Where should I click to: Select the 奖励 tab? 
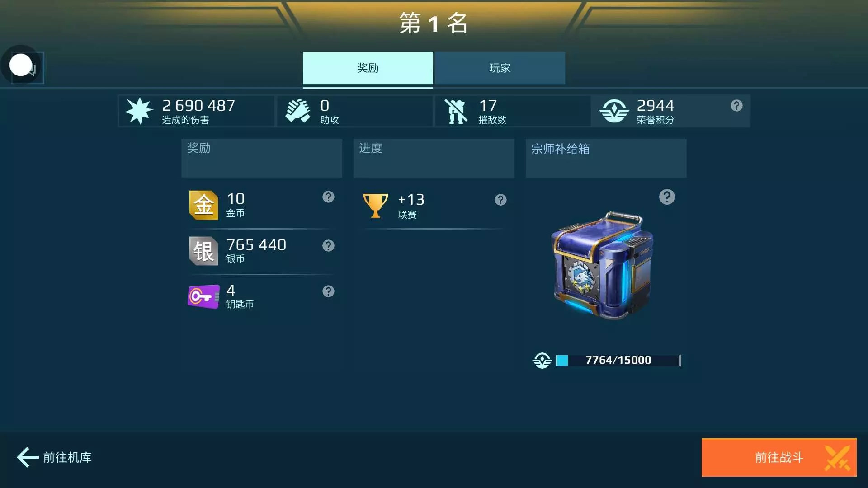pos(368,68)
